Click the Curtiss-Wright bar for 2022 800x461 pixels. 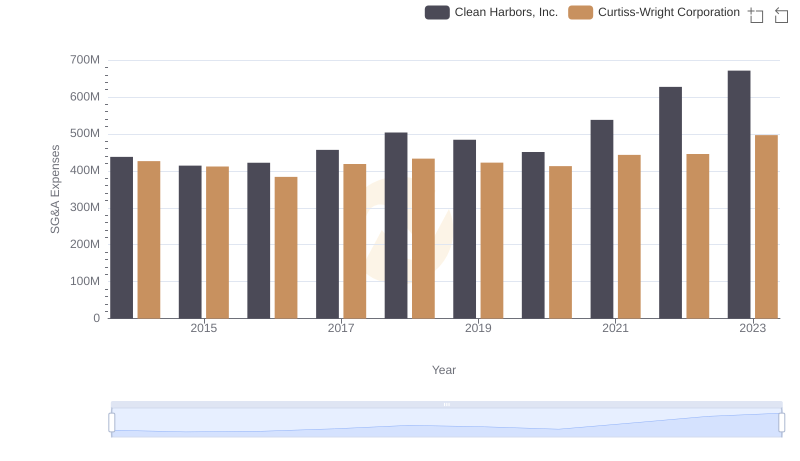[x=697, y=237]
